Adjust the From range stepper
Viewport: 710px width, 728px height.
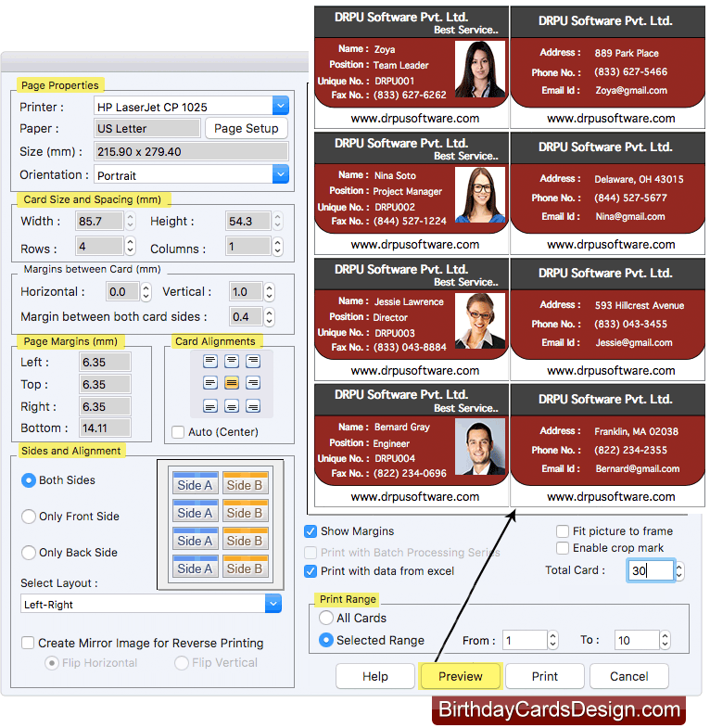coord(552,640)
